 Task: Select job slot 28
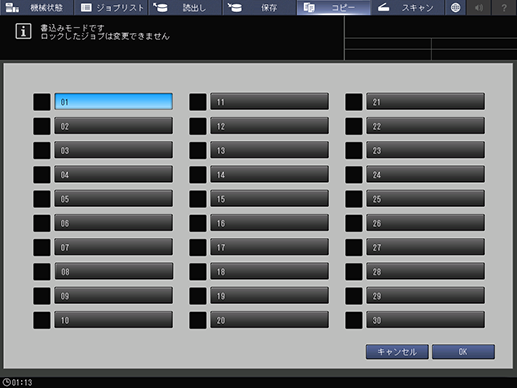425,271
